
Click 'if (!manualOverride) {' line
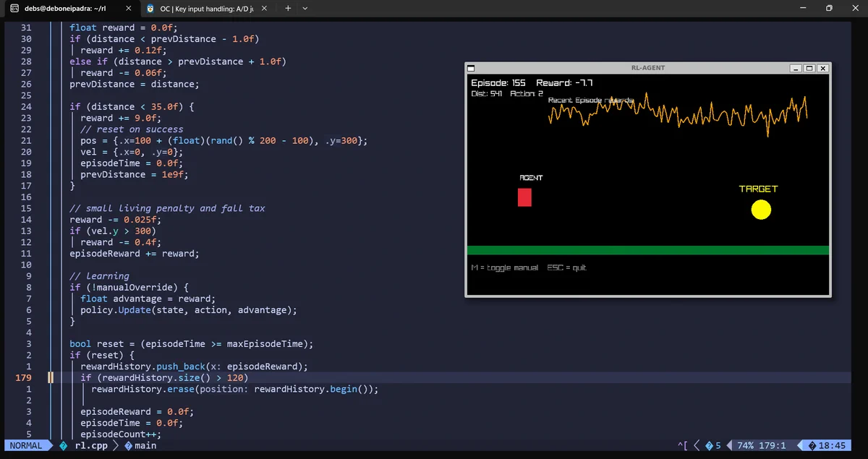(129, 287)
